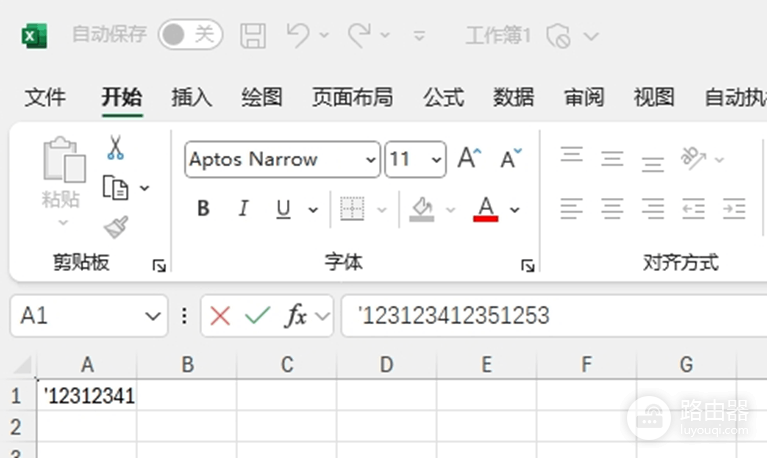Click the Redo arrow icon

[359, 35]
